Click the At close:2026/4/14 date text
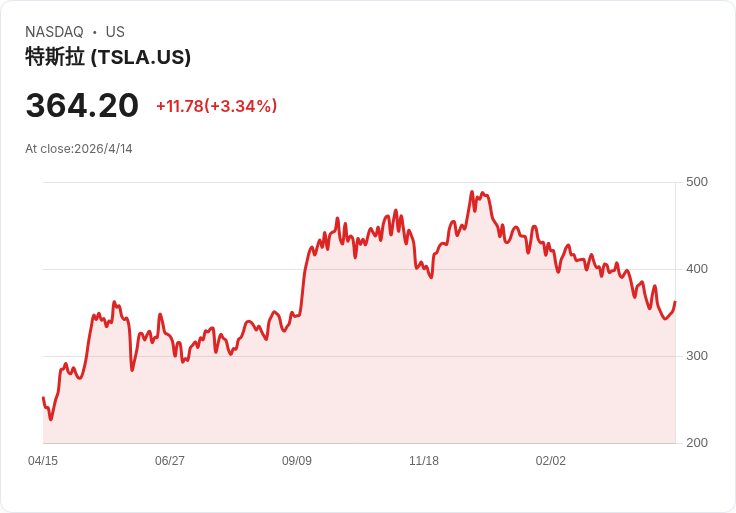The height and width of the screenshot is (513, 736). click(x=79, y=149)
